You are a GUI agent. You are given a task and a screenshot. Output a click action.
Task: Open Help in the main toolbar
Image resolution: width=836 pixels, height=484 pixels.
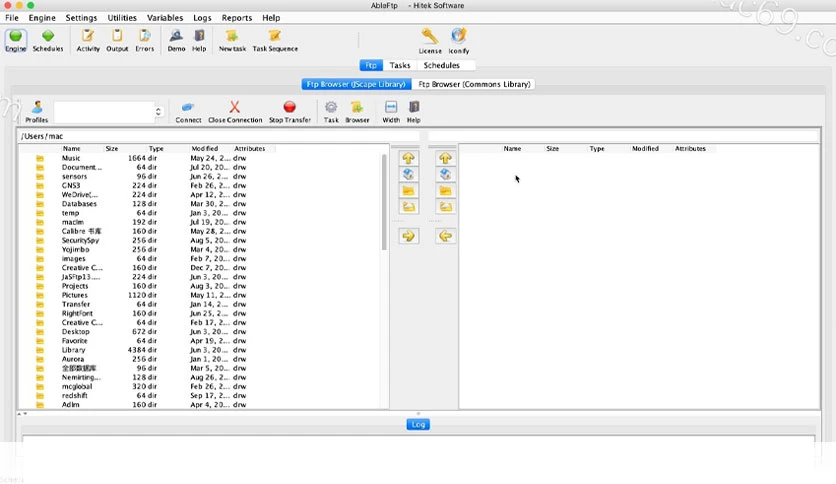click(199, 41)
